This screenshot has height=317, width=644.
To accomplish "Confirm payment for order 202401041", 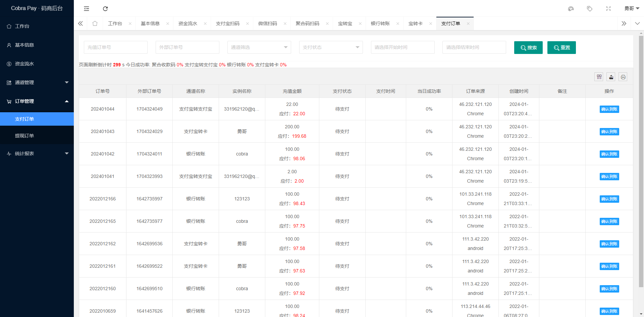I will point(609,177).
